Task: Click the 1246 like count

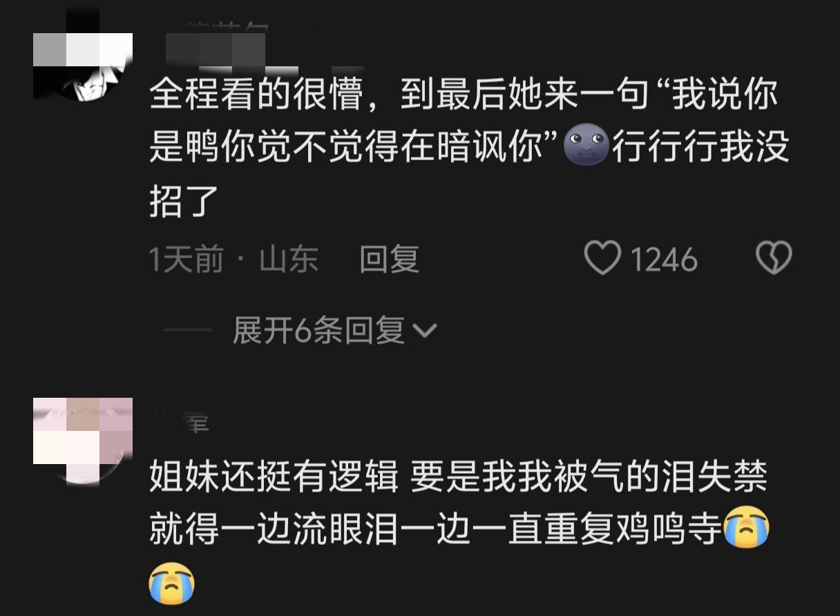Action: 664,260
